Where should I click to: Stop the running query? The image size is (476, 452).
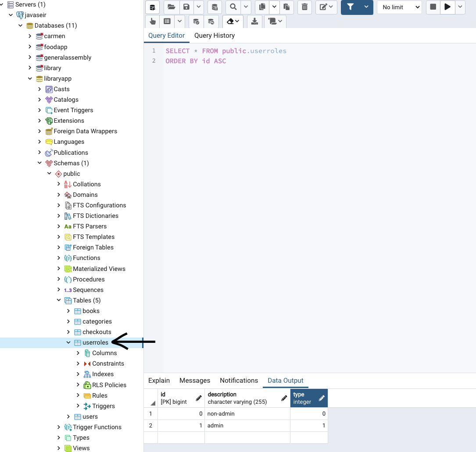tap(433, 7)
